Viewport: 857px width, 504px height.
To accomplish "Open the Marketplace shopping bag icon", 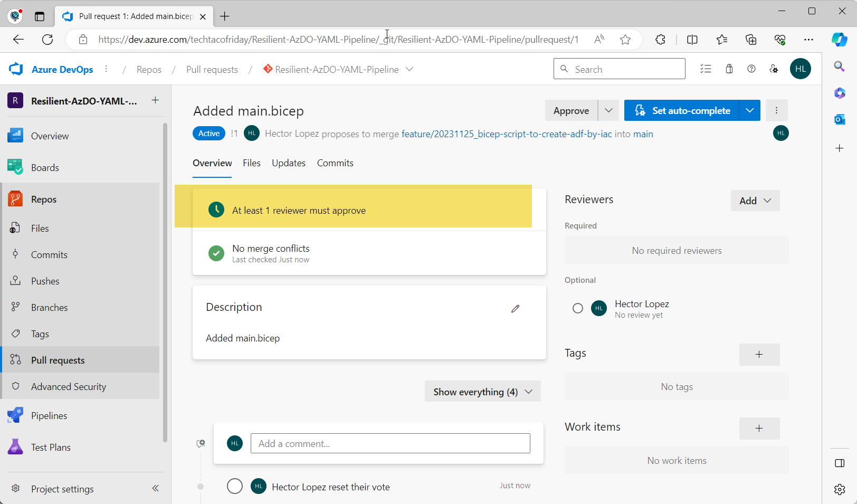I will 729,69.
